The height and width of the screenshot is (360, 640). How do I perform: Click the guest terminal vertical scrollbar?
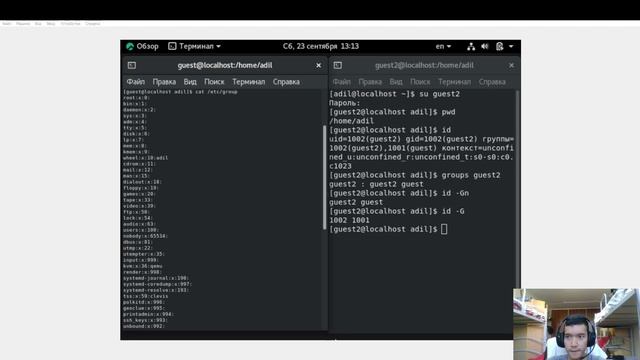click(324, 178)
